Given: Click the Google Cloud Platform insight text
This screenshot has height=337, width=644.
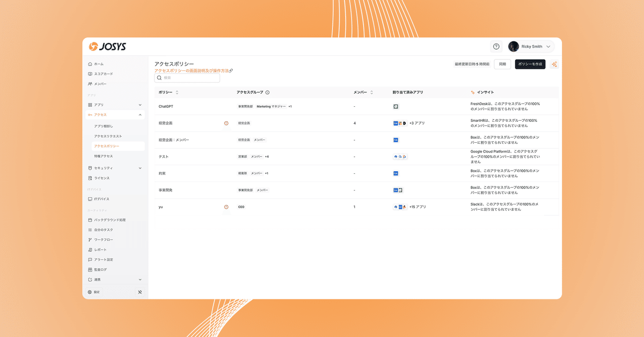Looking at the screenshot, I should pyautogui.click(x=505, y=157).
